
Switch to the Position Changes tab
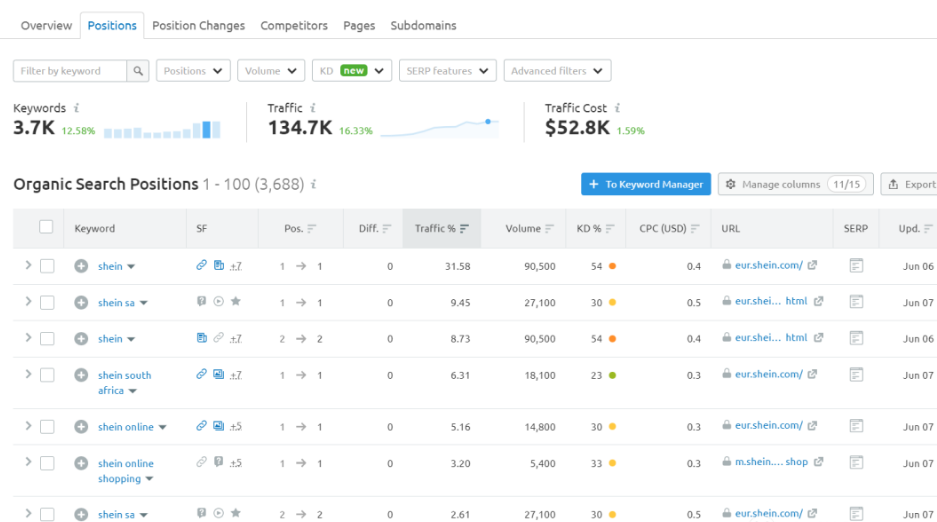(198, 25)
